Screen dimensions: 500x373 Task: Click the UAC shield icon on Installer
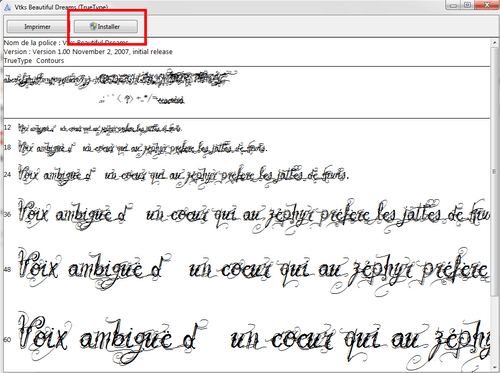[x=93, y=26]
